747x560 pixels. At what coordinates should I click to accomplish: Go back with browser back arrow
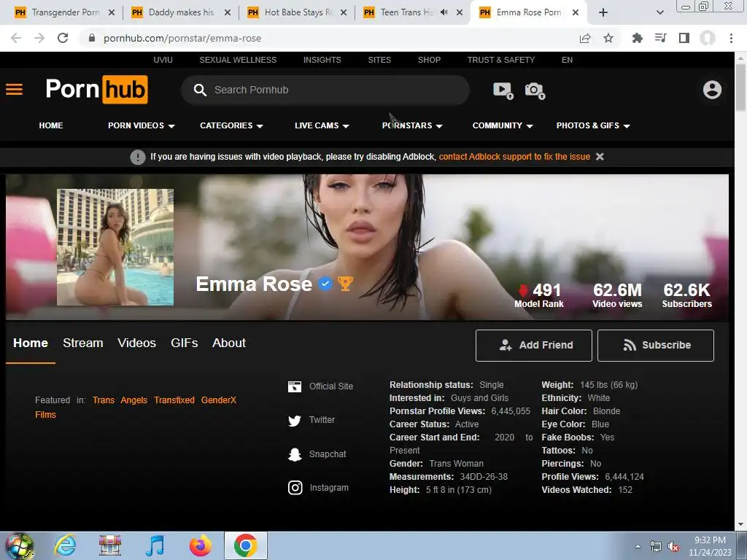point(16,38)
